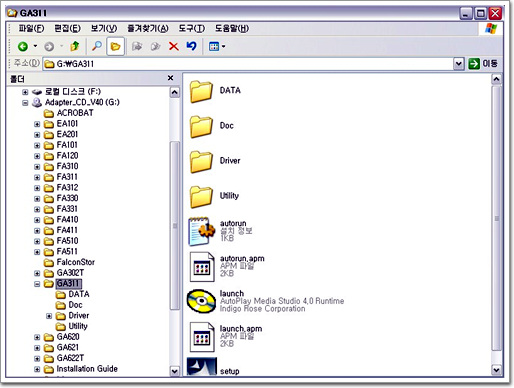
Task: Select GA621 in the folder tree
Action: (x=61, y=348)
